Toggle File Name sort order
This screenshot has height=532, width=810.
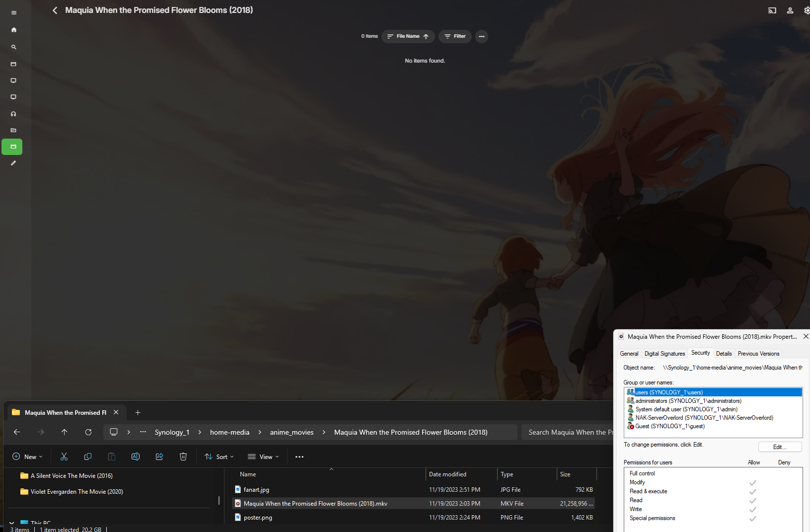pyautogui.click(x=408, y=36)
